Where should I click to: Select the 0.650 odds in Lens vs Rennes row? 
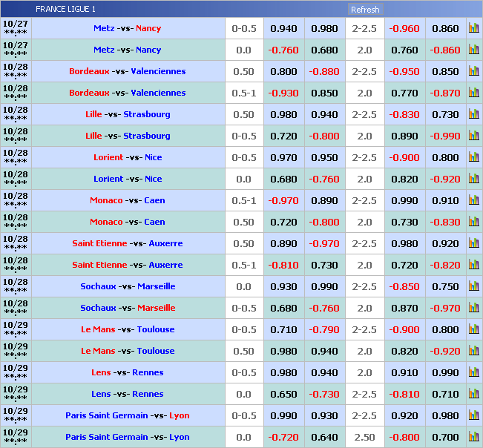283,395
